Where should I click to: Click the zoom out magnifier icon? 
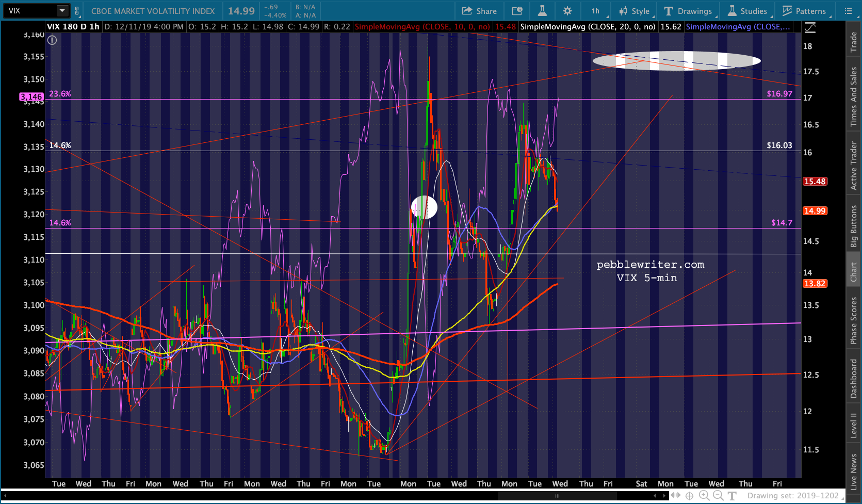718,496
